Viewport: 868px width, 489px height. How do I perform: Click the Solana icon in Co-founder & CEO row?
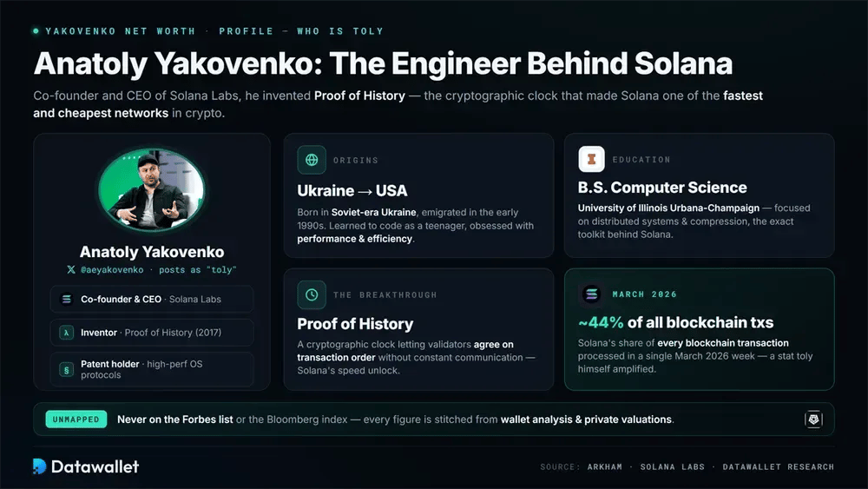[x=67, y=299]
